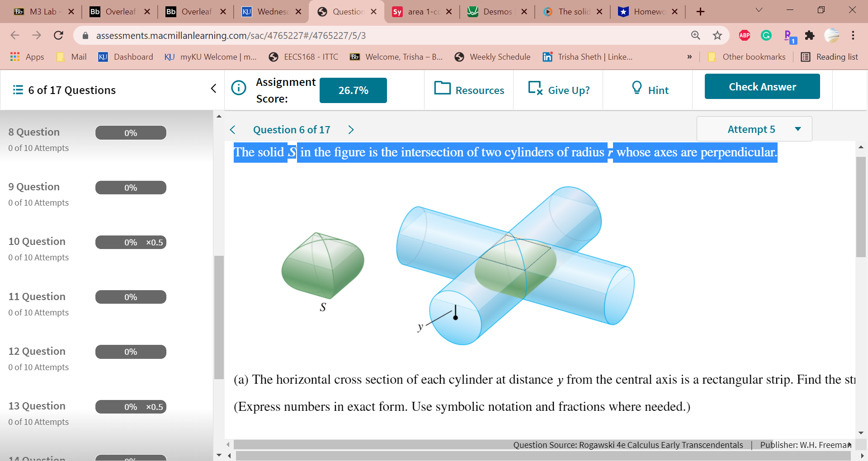Open the tab search chevron
The image size is (868, 461).
pos(759,10)
